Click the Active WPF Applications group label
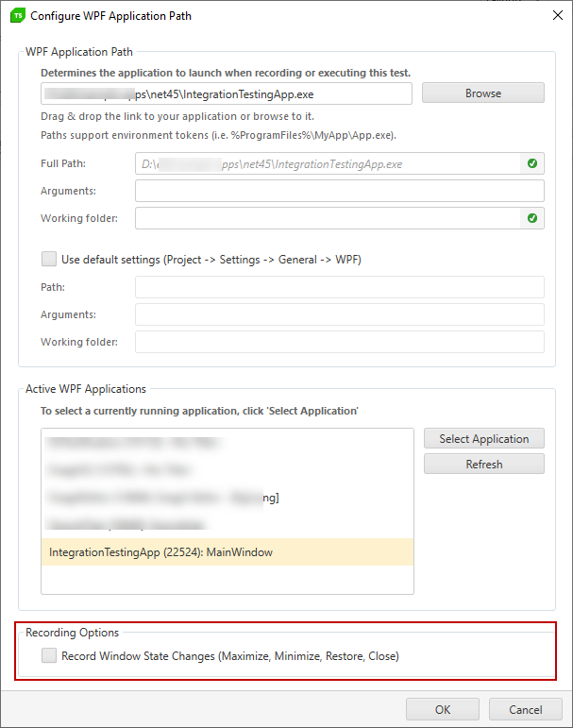This screenshot has height=728, width=573. tap(86, 389)
